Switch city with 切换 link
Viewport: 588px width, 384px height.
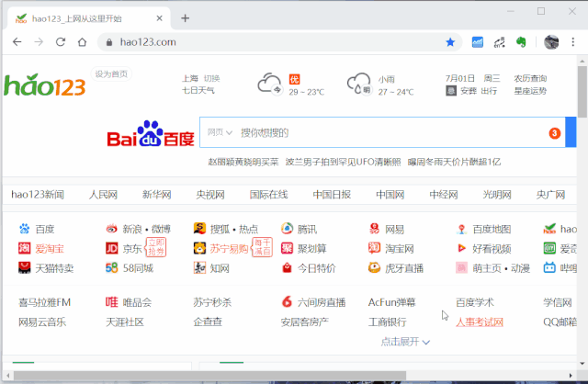point(211,78)
